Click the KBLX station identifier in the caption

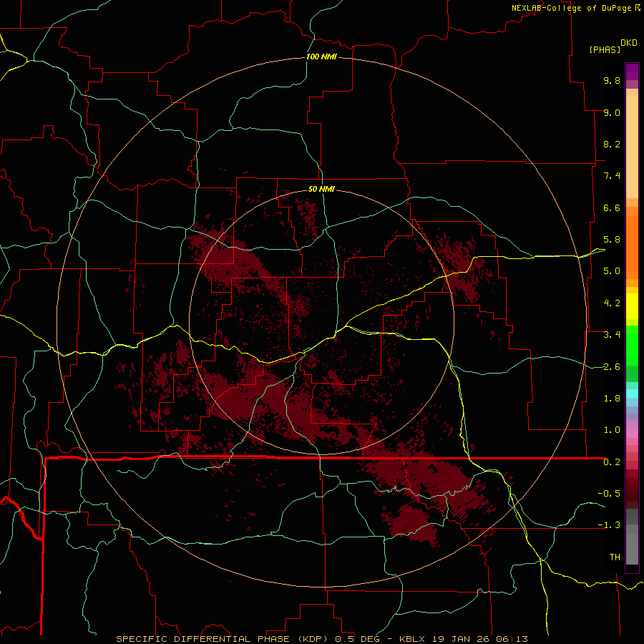point(413,639)
